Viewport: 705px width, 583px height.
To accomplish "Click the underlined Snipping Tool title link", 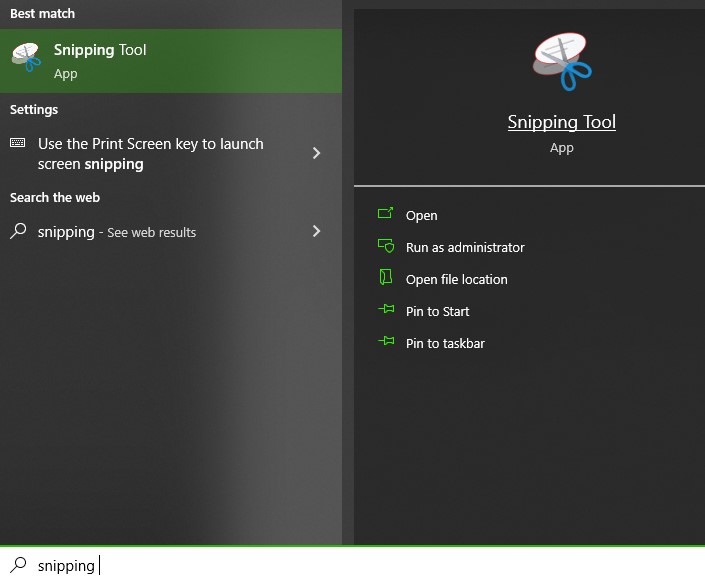I will [562, 122].
